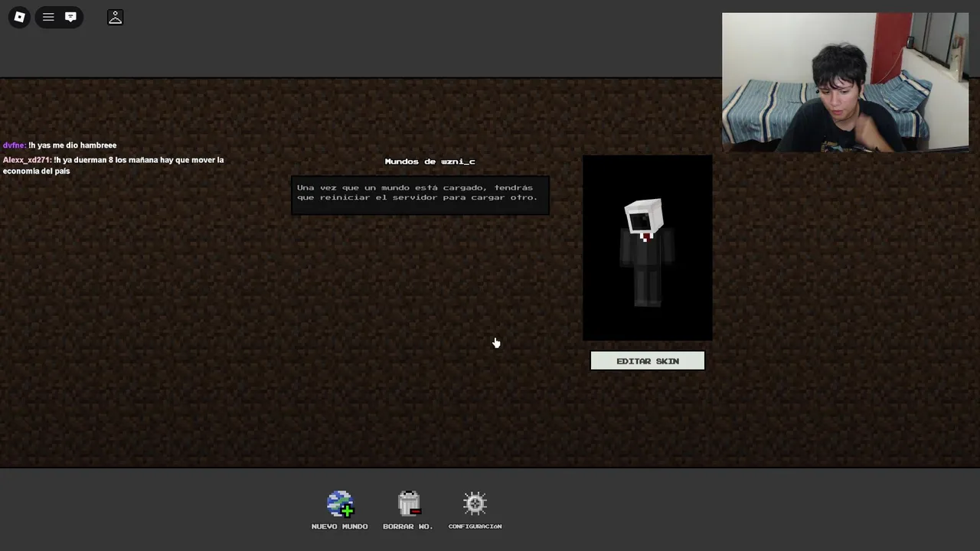Click the Borrar Wo. trash icon
Viewport: 980px width, 551px height.
click(409, 504)
